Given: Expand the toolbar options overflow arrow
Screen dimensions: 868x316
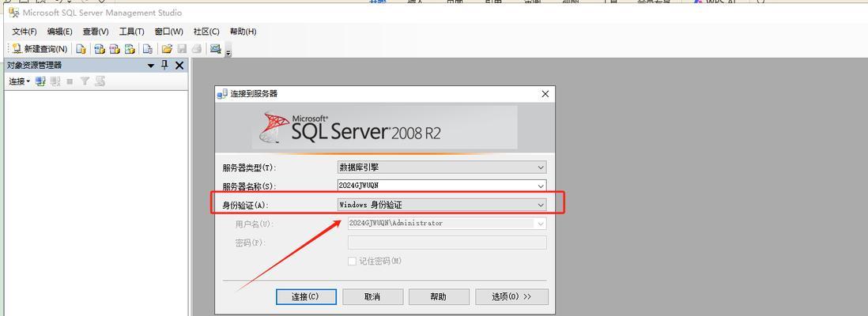Looking at the screenshot, I should [228, 53].
